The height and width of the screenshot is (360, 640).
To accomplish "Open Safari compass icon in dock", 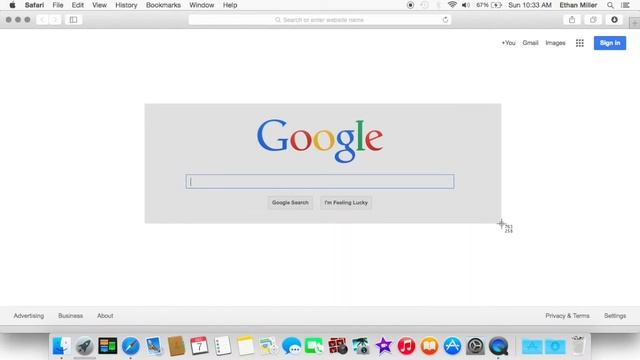I will click(131, 346).
